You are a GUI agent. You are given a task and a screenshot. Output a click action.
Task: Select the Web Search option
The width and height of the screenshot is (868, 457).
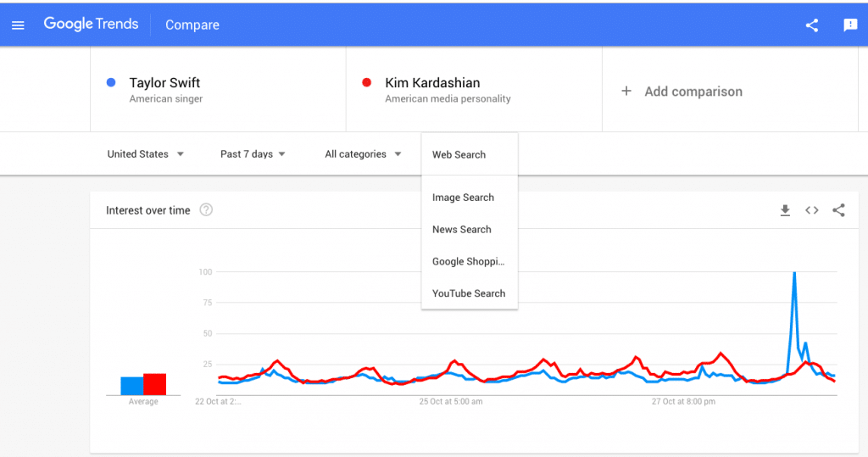(x=459, y=155)
